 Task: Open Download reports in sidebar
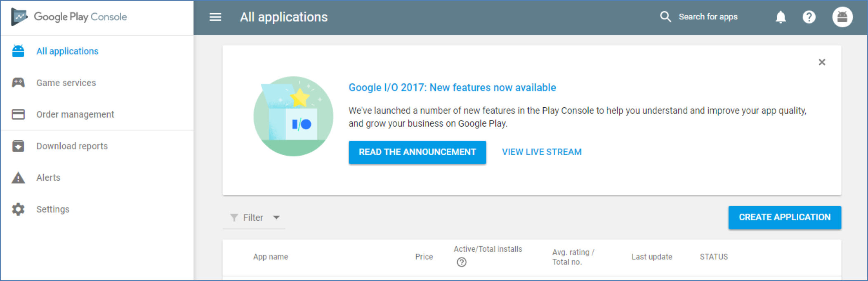point(72,146)
